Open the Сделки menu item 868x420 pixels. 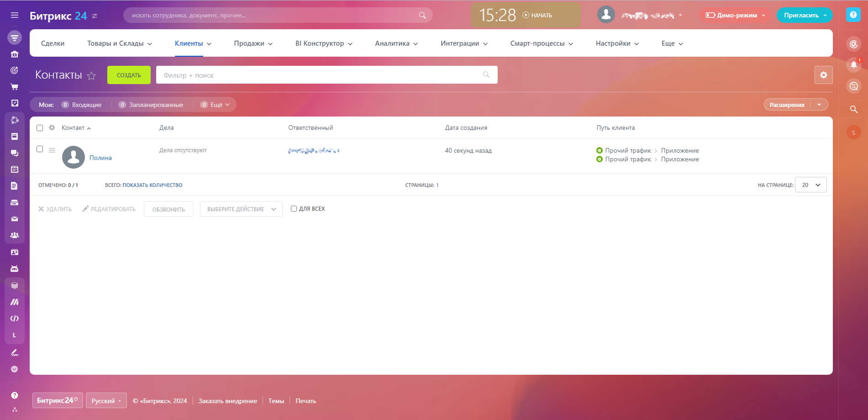click(x=53, y=43)
